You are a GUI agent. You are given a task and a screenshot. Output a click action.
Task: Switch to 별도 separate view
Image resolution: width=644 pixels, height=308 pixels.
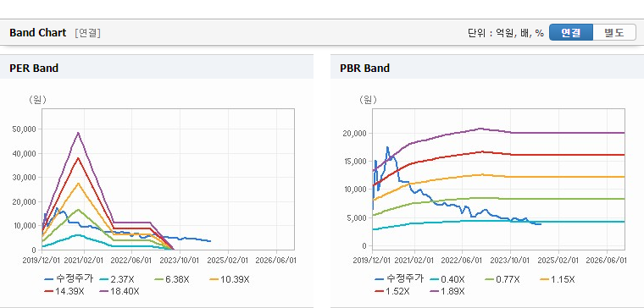point(614,32)
